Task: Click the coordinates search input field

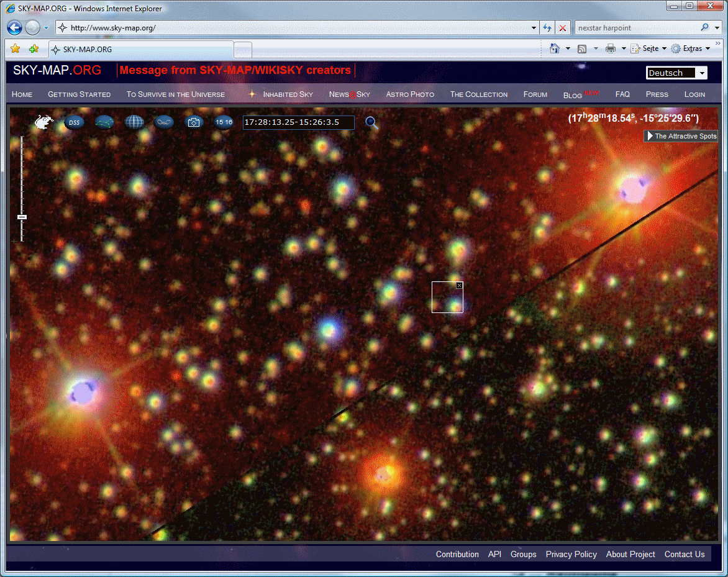Action: pos(298,122)
